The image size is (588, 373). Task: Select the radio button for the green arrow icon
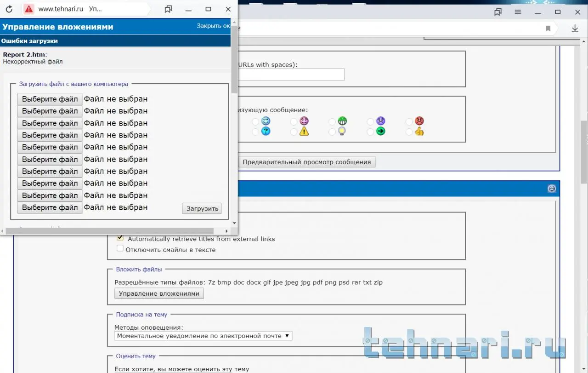click(x=370, y=132)
